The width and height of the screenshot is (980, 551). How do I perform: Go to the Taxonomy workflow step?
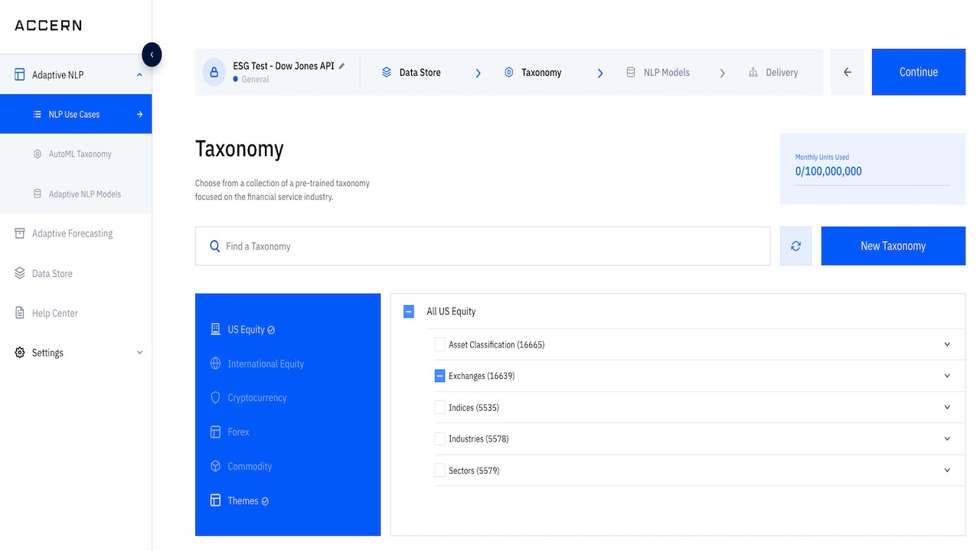tap(541, 73)
